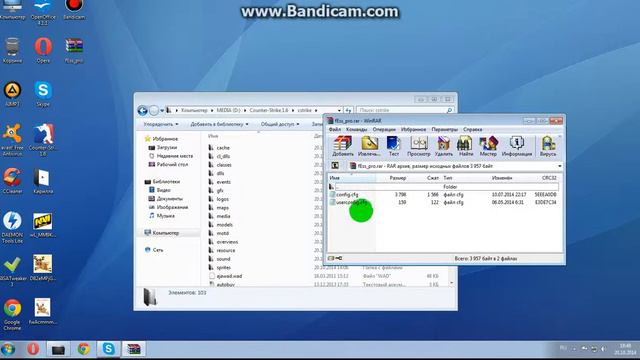This screenshot has width=640, height=360.
Task: Click WinRAR's up-one-level icon beside the path
Action: click(335, 166)
